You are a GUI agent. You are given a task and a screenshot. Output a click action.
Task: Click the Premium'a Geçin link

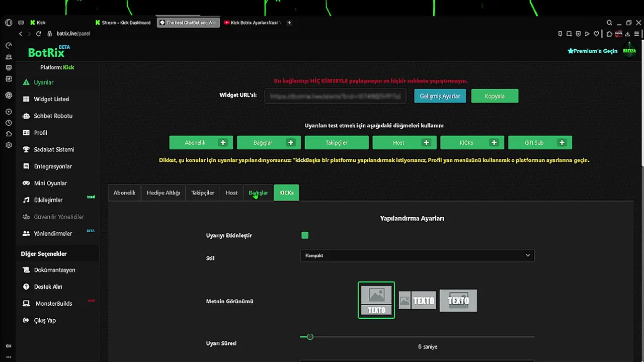[x=593, y=51]
